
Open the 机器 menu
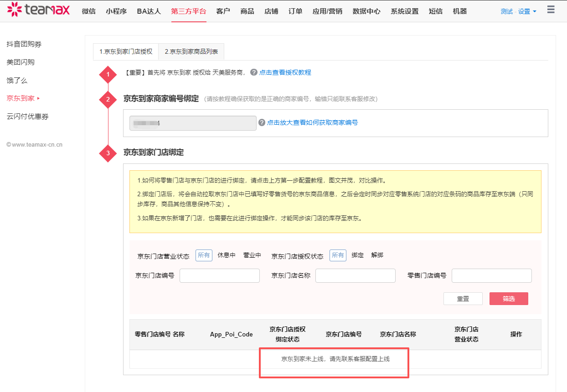(460, 11)
